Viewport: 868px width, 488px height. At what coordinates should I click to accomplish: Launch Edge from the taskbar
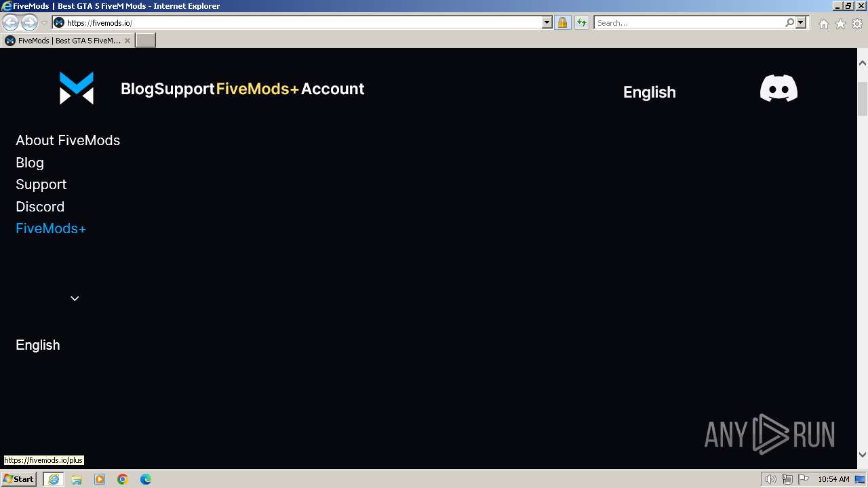146,479
